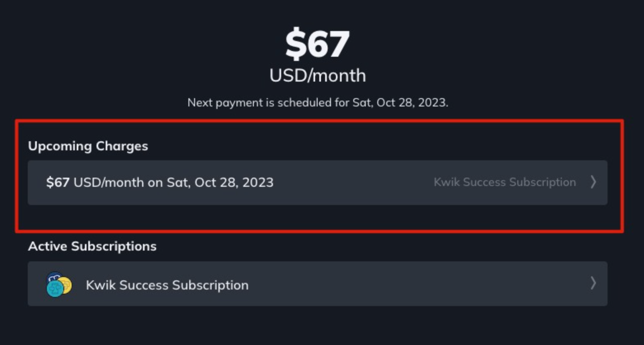Click the Upcoming Charges heading

click(88, 146)
